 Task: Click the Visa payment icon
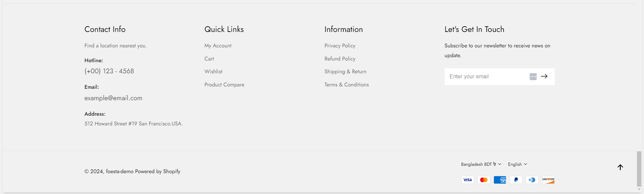tap(467, 180)
